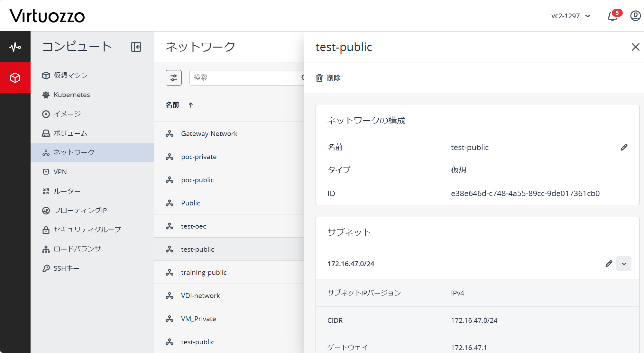
Task: Click the network search field
Action: [x=244, y=78]
